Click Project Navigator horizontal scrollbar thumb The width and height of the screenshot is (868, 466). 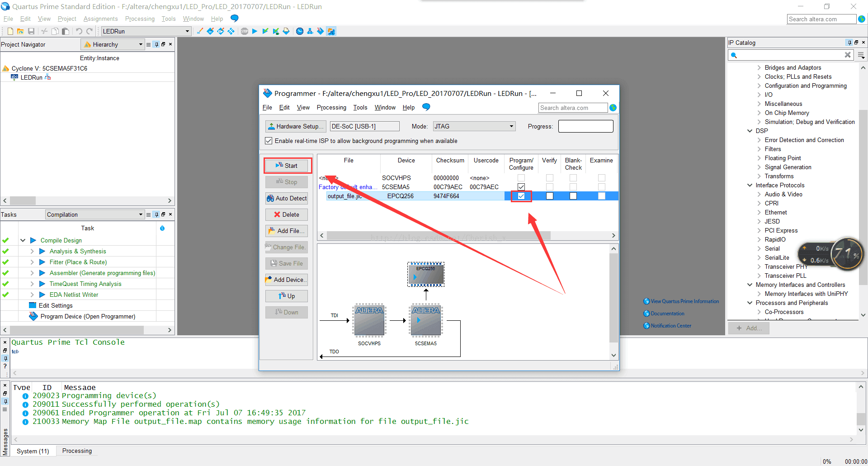tap(23, 200)
